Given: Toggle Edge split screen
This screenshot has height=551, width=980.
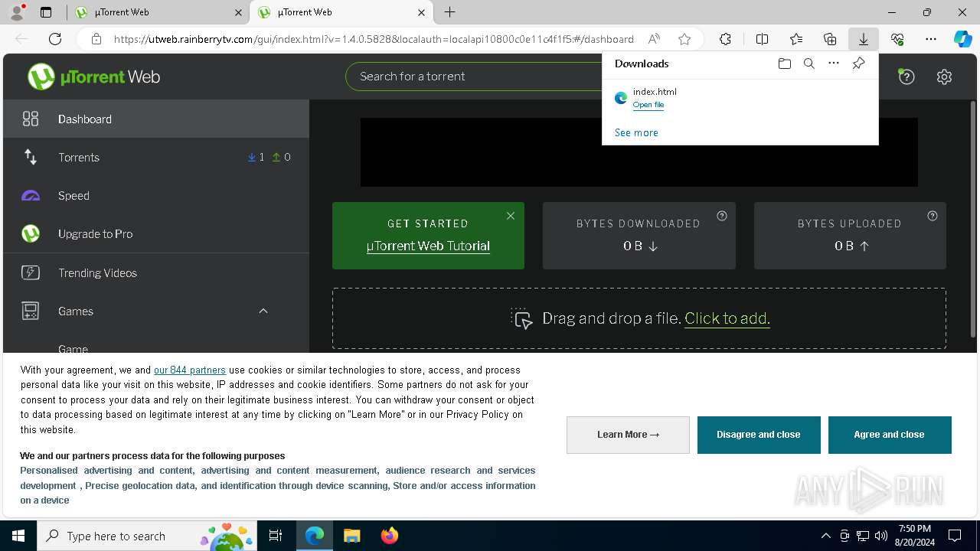Looking at the screenshot, I should tap(763, 39).
